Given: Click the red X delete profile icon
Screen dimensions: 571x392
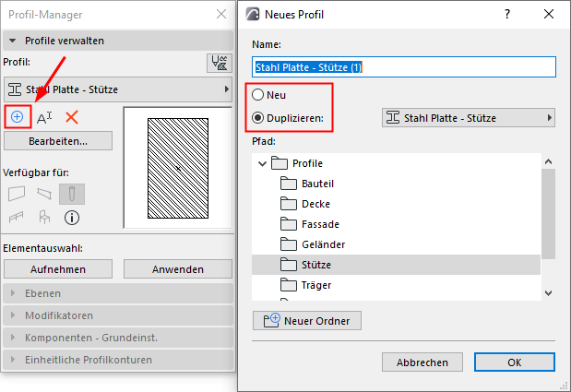Looking at the screenshot, I should [72, 117].
